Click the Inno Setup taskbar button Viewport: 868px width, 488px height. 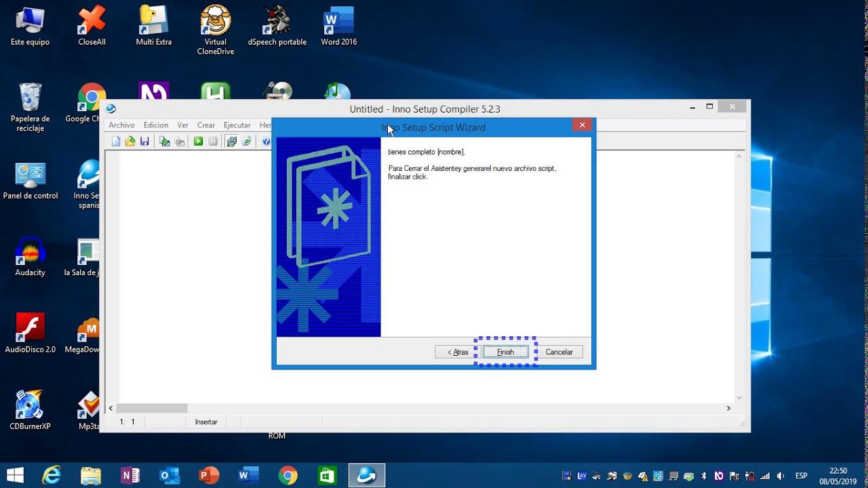click(x=366, y=475)
